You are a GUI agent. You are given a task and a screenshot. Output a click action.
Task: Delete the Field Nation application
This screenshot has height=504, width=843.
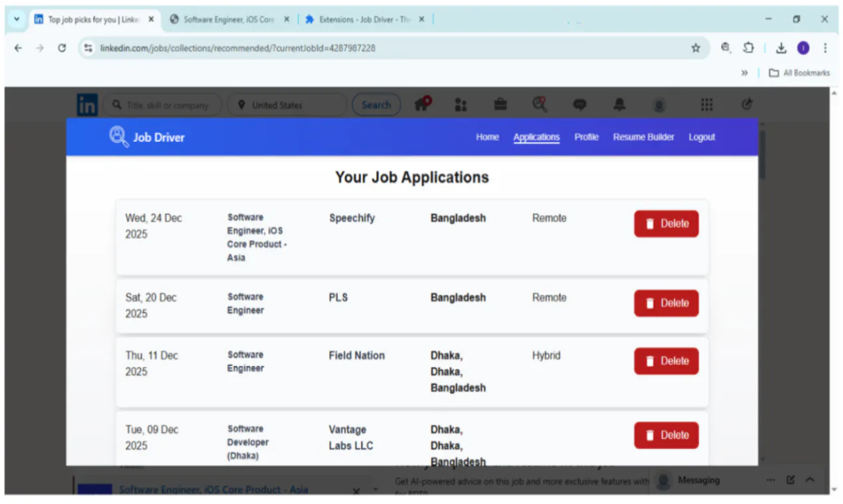[x=666, y=361]
